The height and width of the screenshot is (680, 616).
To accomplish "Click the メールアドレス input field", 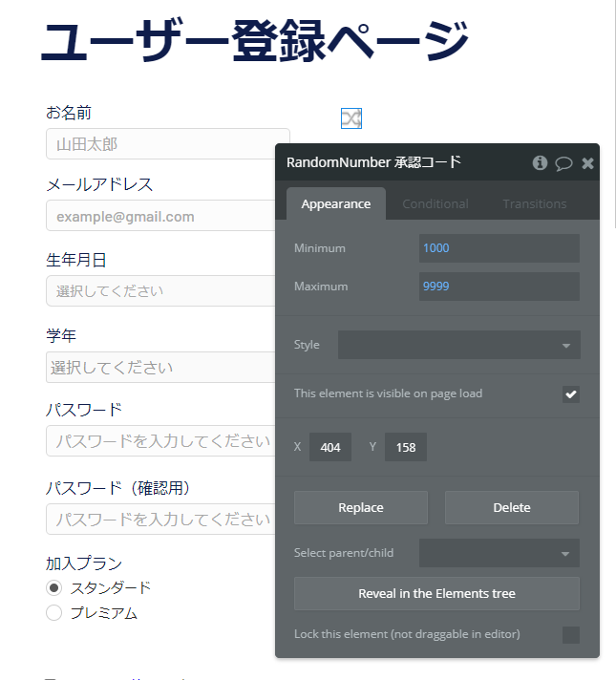I will pyautogui.click(x=161, y=216).
